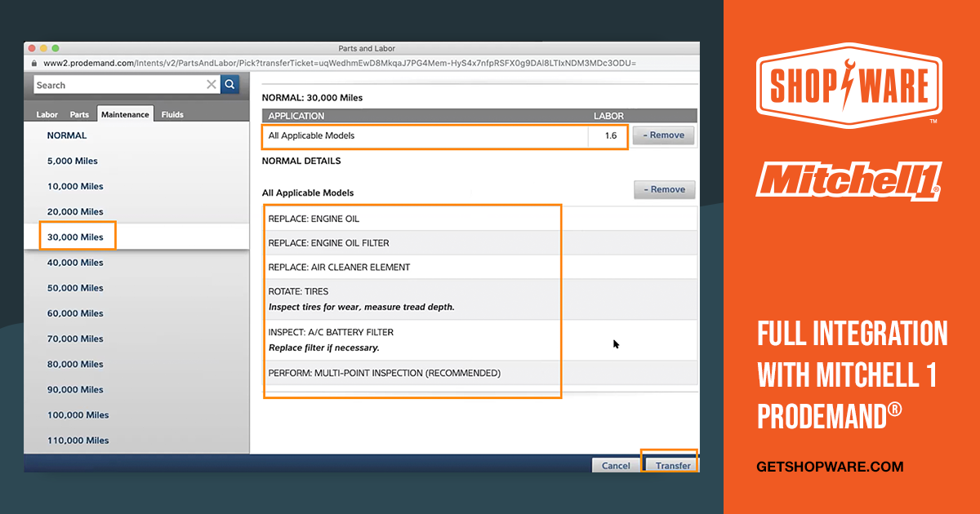Viewport: 980px width, 514px height.
Task: Switch to the Labor tab
Action: [x=47, y=115]
